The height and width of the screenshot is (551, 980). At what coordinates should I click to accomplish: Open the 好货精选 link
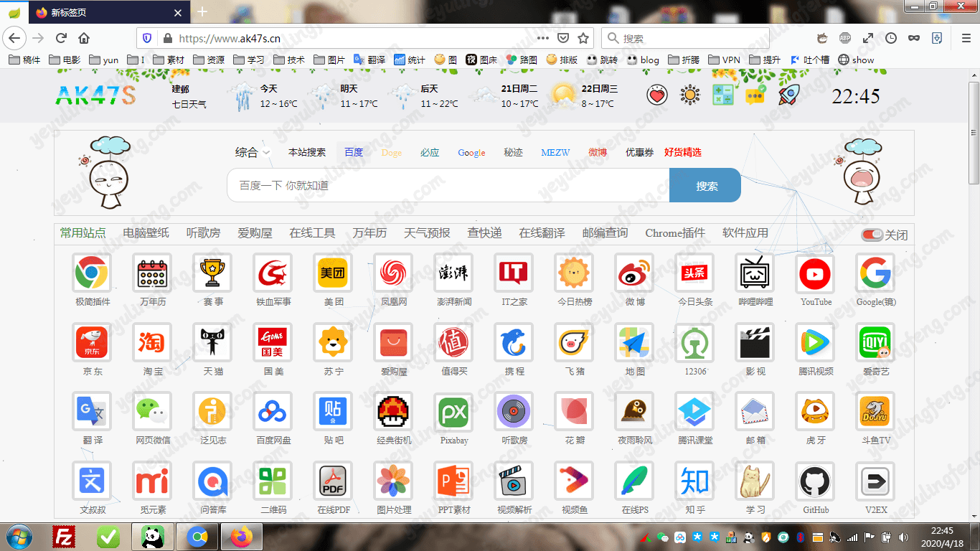(683, 152)
